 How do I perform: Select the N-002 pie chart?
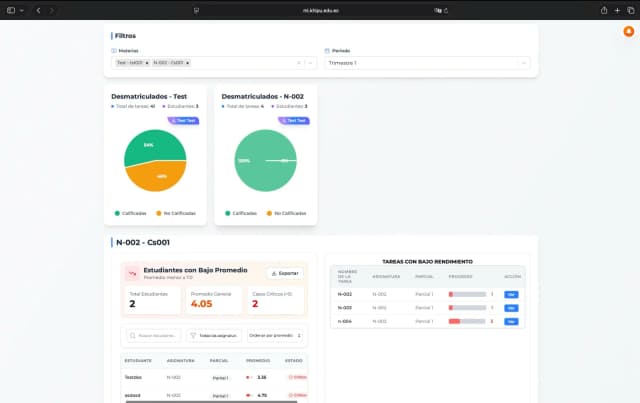pyautogui.click(x=265, y=160)
